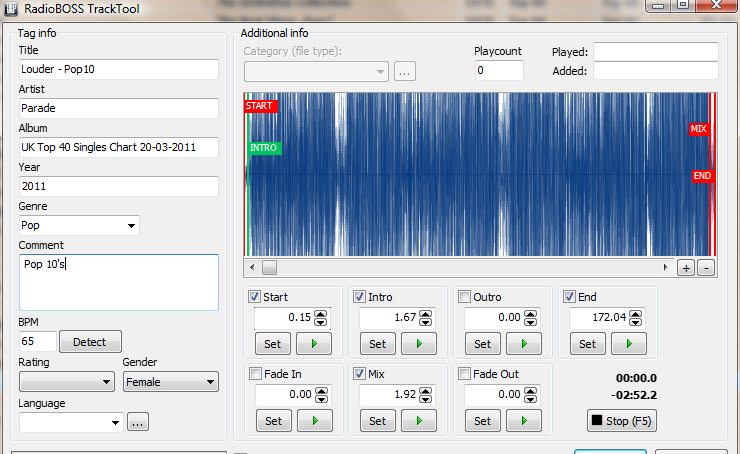740x454 pixels.
Task: Click Set under the Outro value
Action: tap(482, 344)
